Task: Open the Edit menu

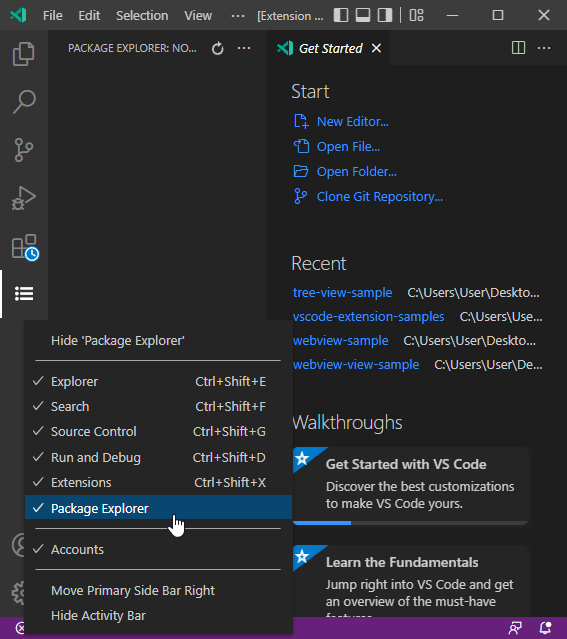Action: (x=89, y=15)
